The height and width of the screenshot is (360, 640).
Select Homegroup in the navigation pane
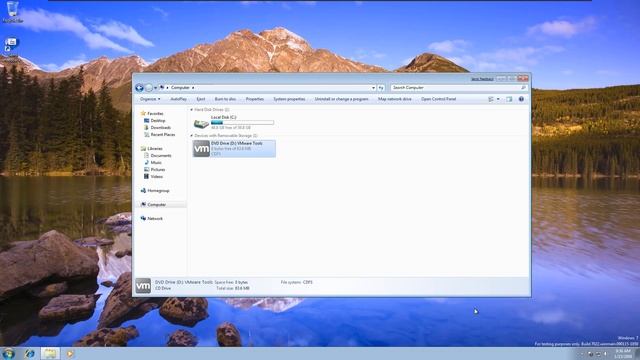(158, 191)
